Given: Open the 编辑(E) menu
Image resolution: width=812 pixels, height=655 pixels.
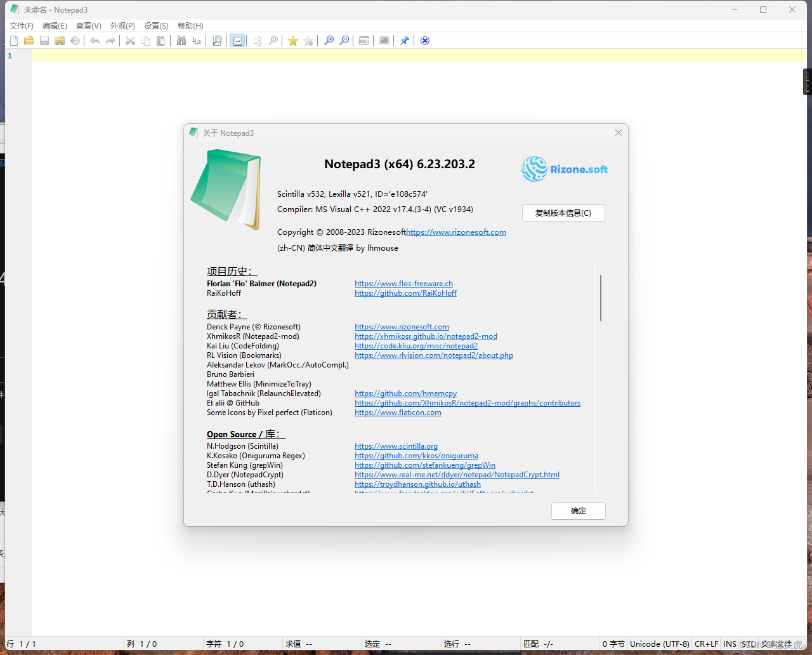Looking at the screenshot, I should (x=55, y=26).
